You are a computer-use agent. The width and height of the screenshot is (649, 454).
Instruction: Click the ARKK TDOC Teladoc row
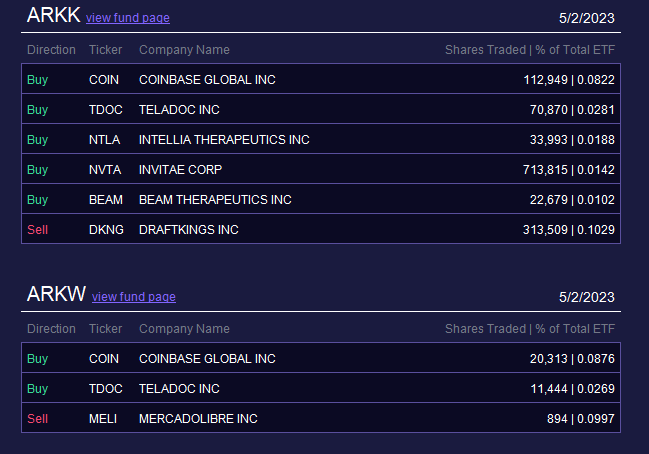coord(321,109)
